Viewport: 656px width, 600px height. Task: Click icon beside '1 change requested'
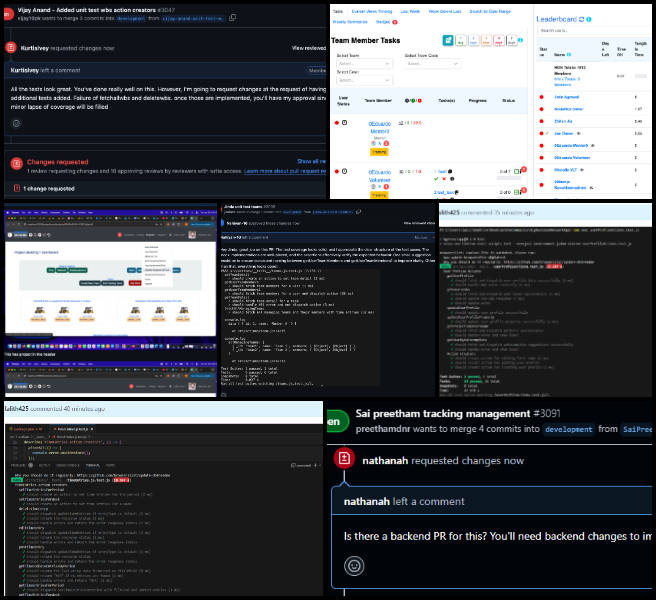17,188
